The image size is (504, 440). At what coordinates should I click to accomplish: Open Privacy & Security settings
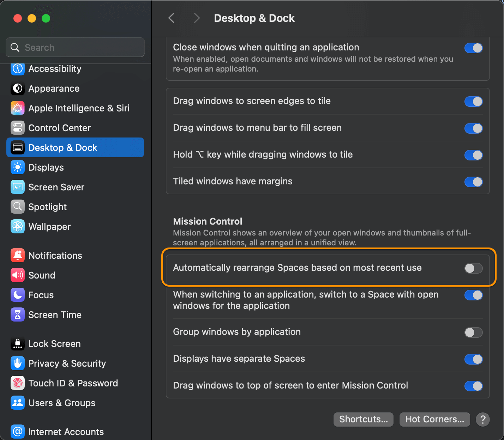coord(67,363)
